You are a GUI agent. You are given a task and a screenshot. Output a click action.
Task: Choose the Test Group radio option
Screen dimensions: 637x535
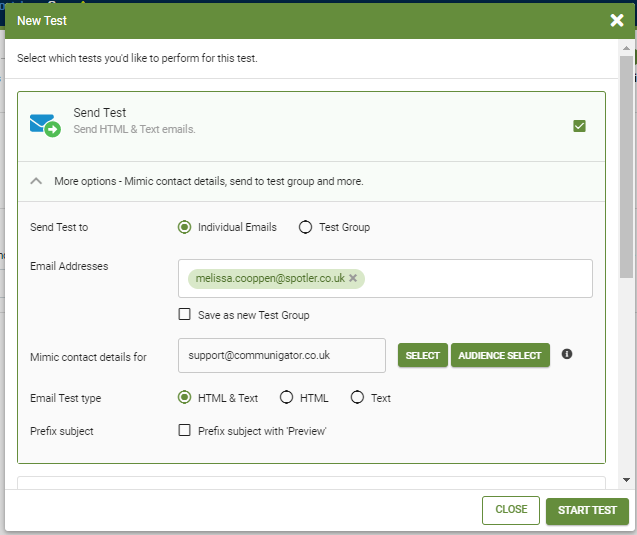(x=306, y=227)
